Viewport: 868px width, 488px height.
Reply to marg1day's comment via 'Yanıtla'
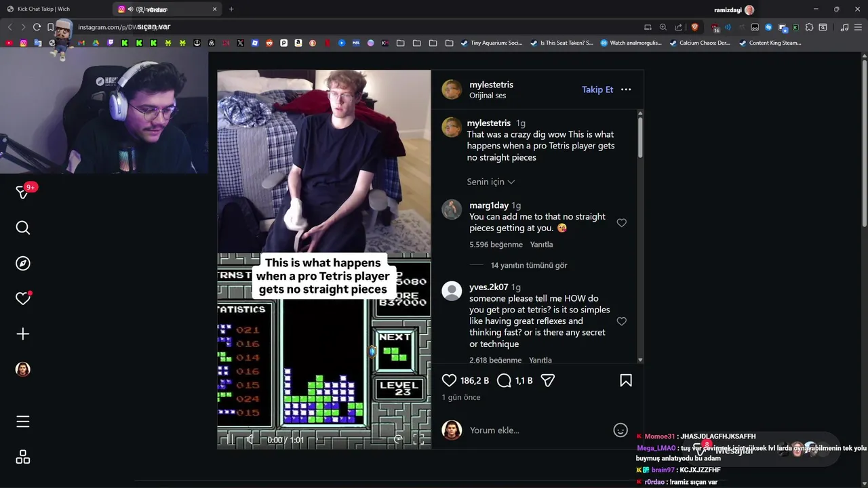(541, 244)
